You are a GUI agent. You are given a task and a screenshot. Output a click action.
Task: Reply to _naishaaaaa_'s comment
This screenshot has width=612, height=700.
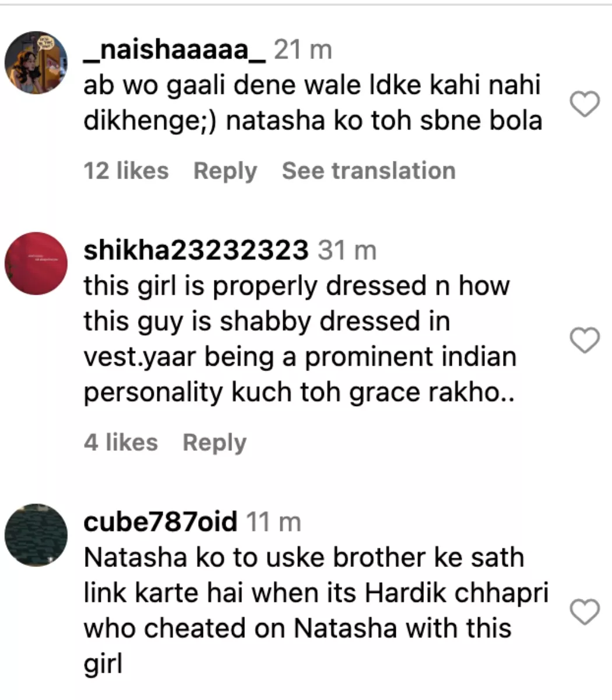[x=225, y=171]
